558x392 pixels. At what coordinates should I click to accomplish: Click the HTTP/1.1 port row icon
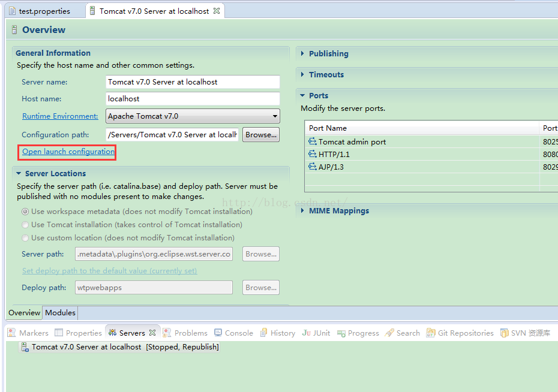coord(313,154)
